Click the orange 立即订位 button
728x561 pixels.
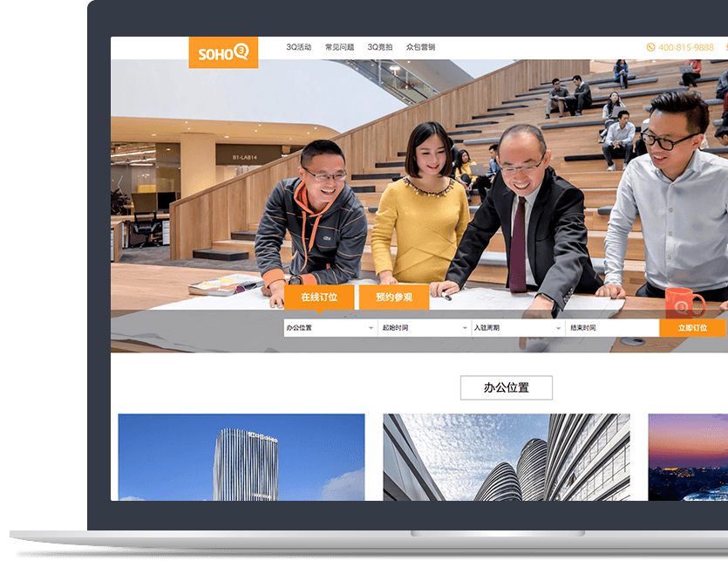(x=694, y=327)
